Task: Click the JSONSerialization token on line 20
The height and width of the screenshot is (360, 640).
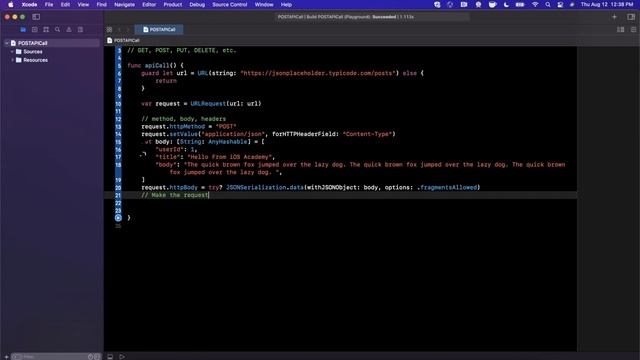Action: 256,187
